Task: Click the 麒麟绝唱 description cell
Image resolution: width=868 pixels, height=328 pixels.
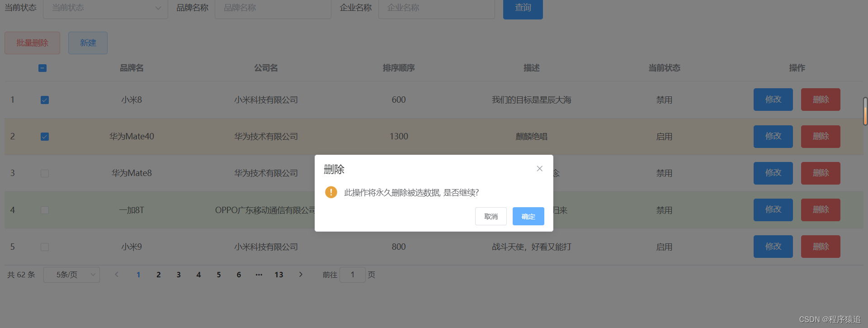Action: pyautogui.click(x=532, y=137)
